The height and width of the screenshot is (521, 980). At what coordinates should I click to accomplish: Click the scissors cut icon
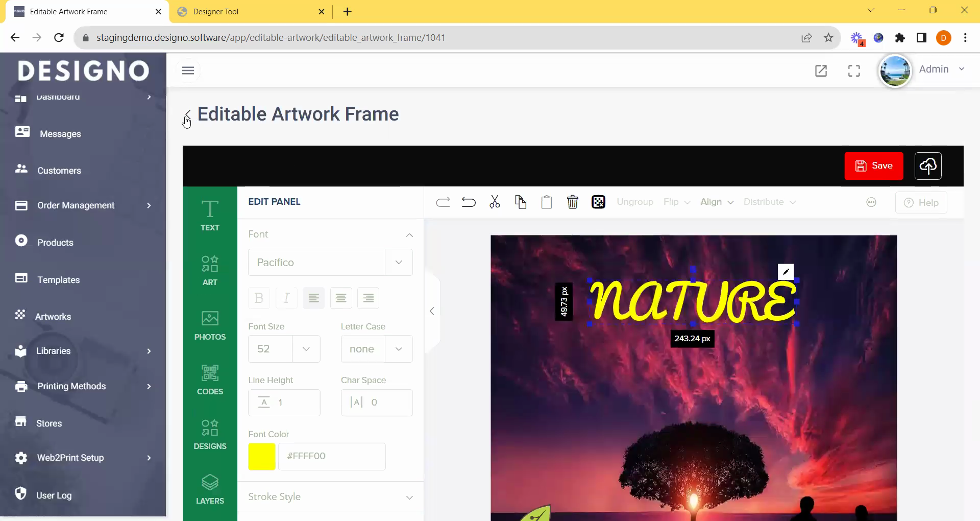(x=495, y=202)
